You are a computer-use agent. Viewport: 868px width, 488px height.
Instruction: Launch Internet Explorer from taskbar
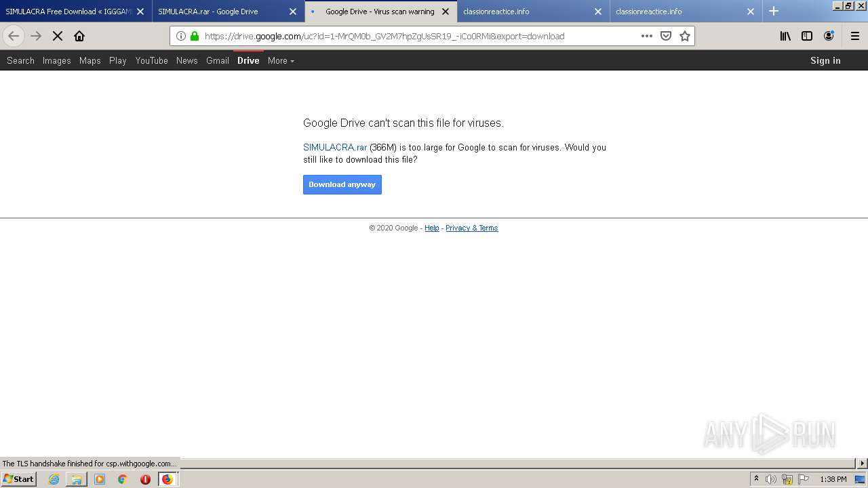click(54, 479)
